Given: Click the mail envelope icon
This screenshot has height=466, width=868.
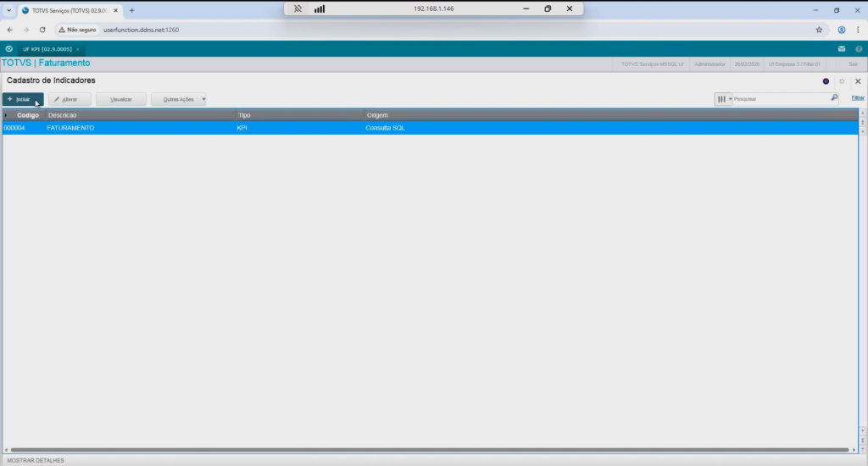Looking at the screenshot, I should tap(842, 49).
